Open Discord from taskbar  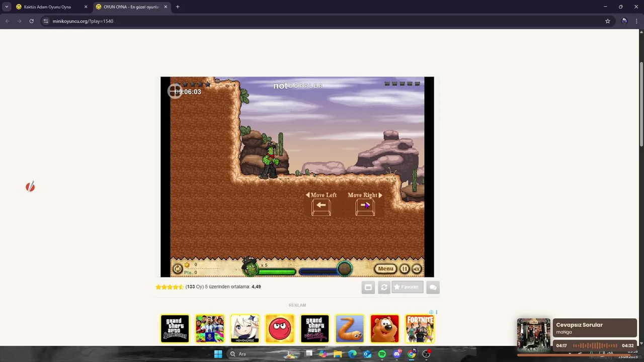(x=397, y=354)
